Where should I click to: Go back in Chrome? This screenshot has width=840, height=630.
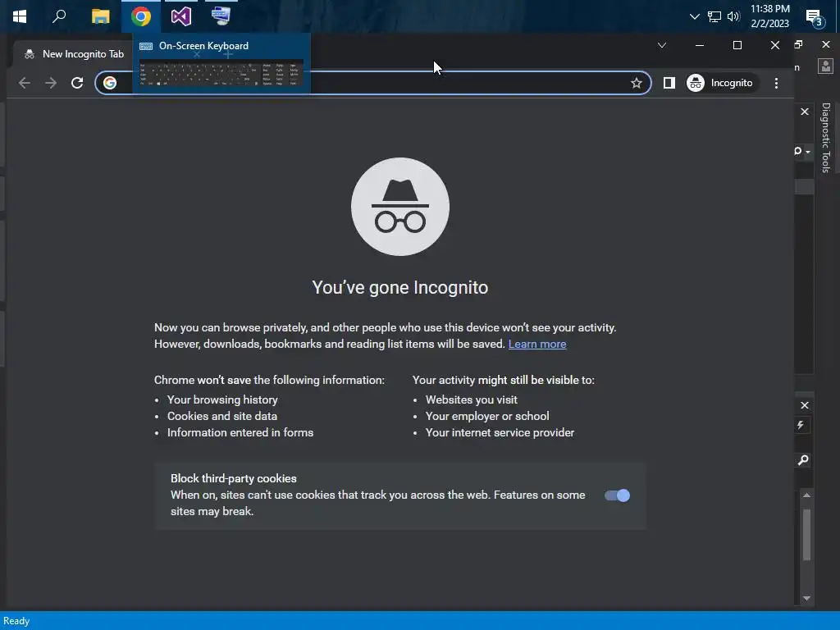(24, 83)
